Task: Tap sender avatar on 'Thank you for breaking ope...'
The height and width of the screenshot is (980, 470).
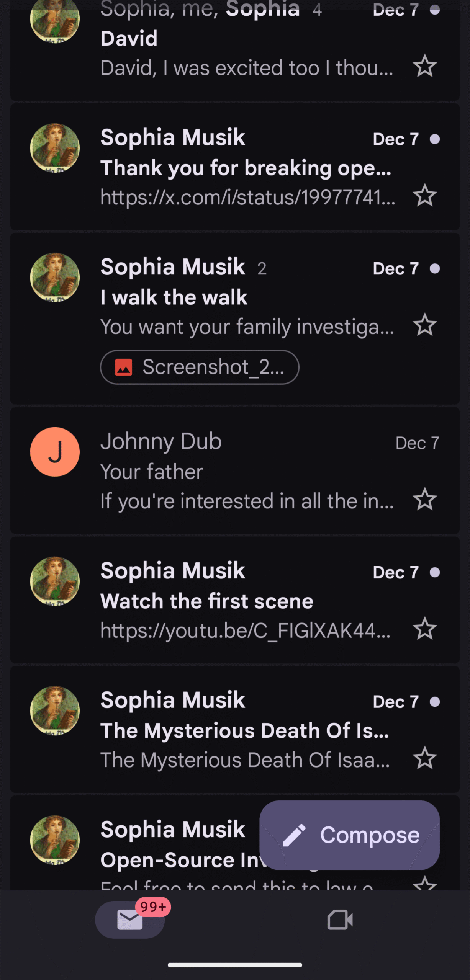Action: point(55,148)
